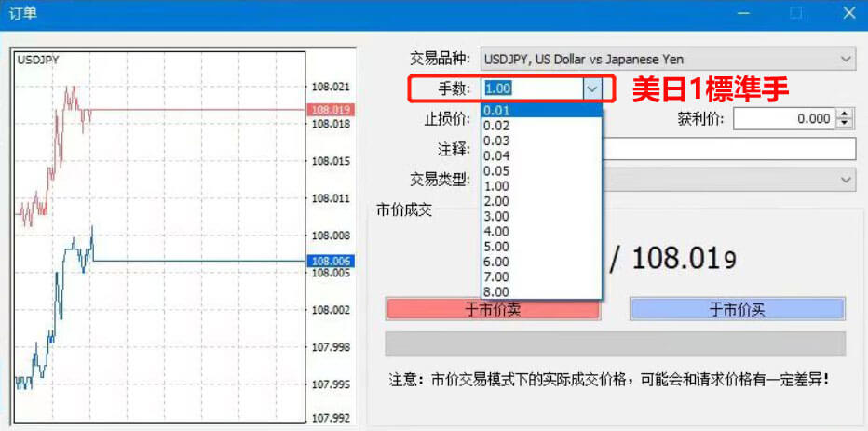Image resolution: width=868 pixels, height=431 pixels.
Task: Click the USDJPY chart title
Action: (37, 60)
